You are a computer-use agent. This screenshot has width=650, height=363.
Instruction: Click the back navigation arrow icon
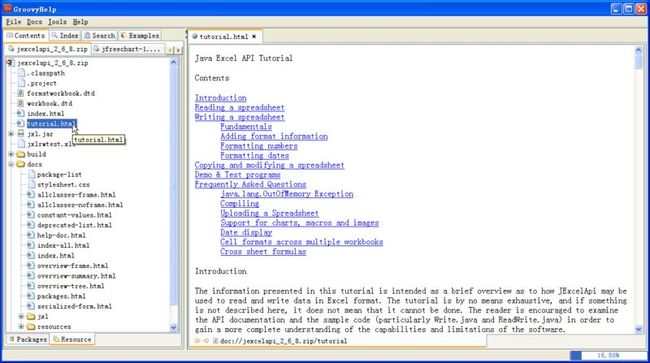pos(197,341)
